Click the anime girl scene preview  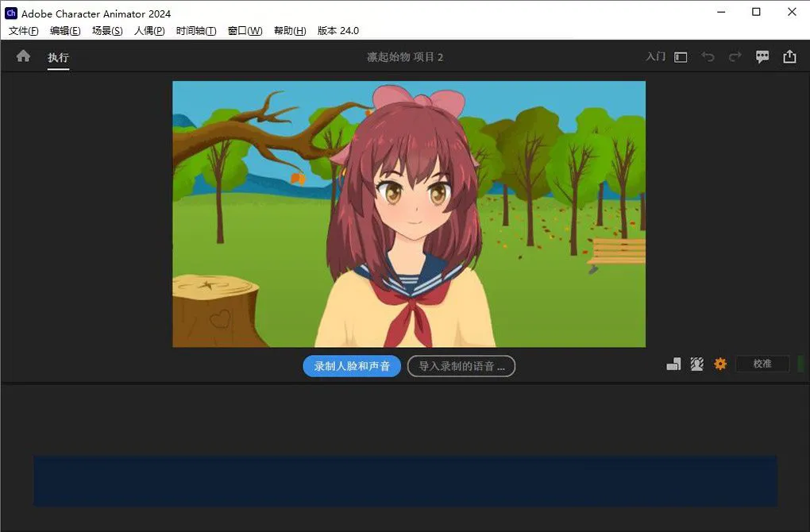[409, 214]
